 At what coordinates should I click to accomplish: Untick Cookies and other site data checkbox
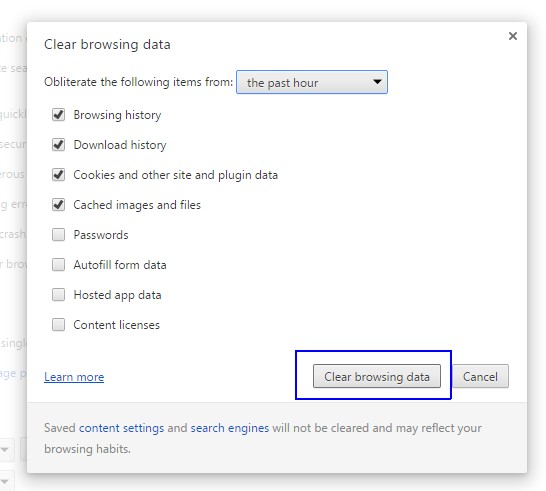58,174
